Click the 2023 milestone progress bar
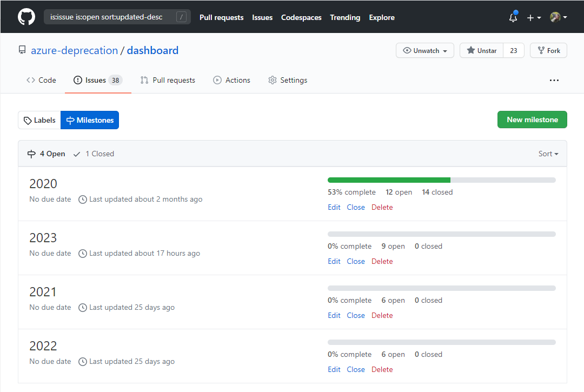 [x=442, y=234]
